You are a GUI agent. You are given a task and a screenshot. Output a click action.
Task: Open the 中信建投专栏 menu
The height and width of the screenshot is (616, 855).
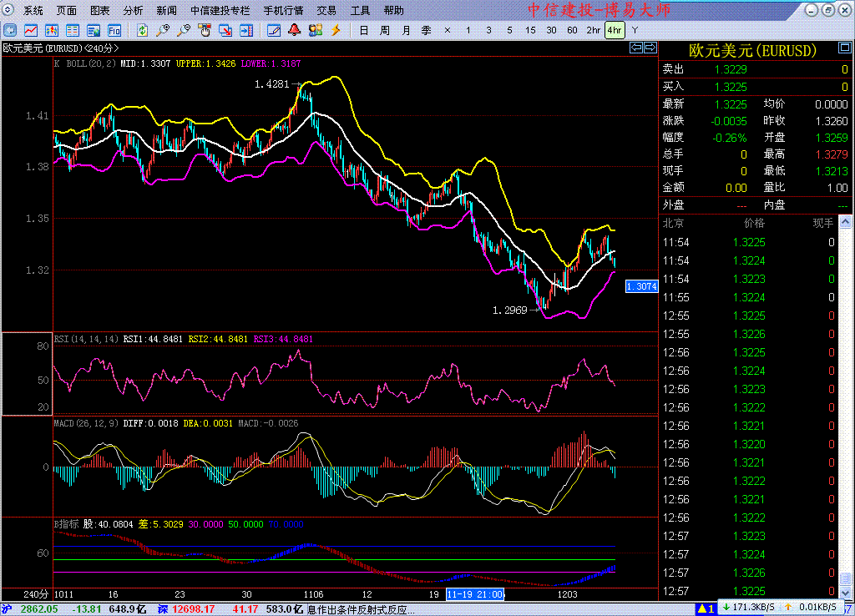coord(220,11)
